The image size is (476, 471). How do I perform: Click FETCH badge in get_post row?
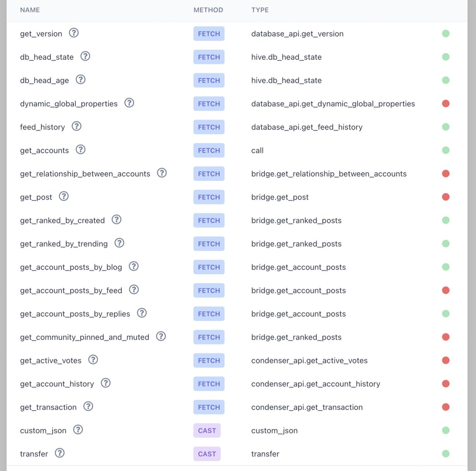click(209, 197)
